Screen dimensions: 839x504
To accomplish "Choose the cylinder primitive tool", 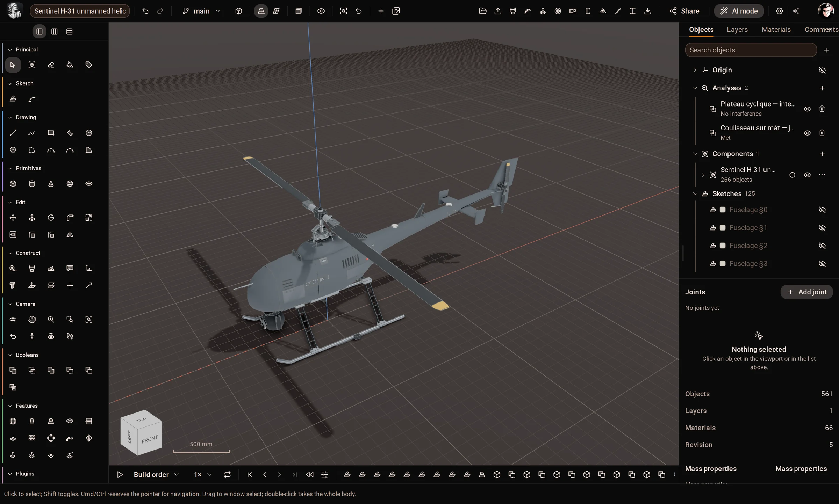I will click(x=32, y=184).
